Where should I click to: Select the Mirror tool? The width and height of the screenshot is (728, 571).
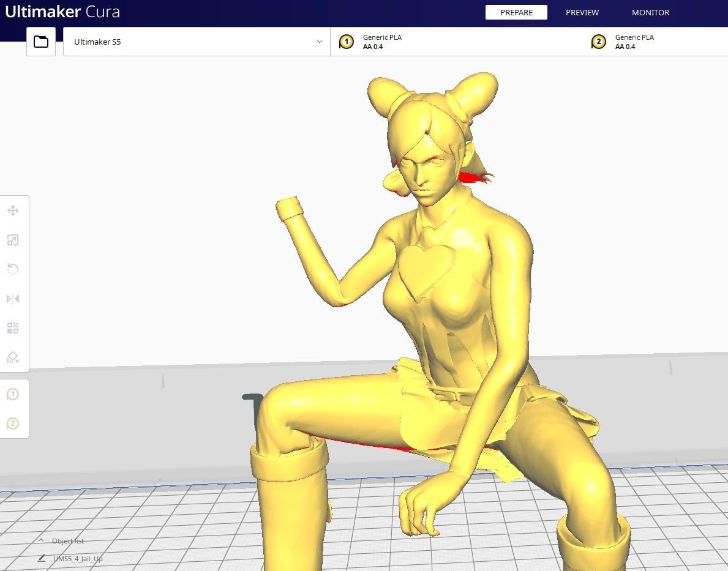coord(13,299)
